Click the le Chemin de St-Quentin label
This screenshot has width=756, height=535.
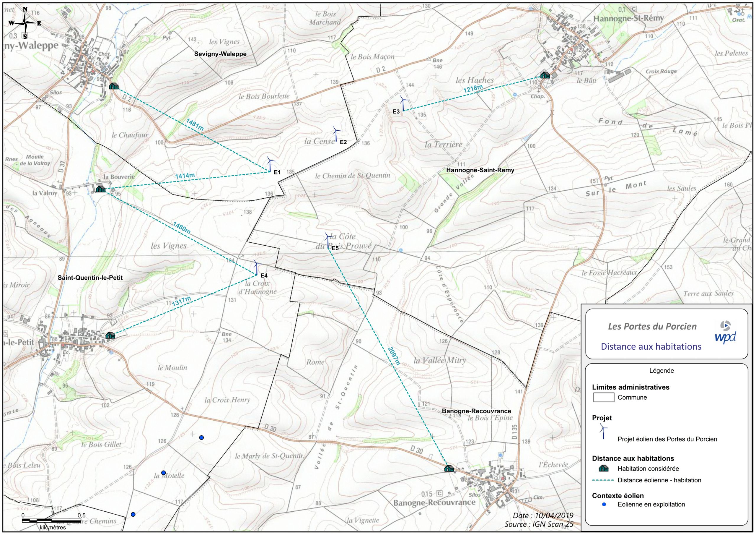[x=353, y=176]
